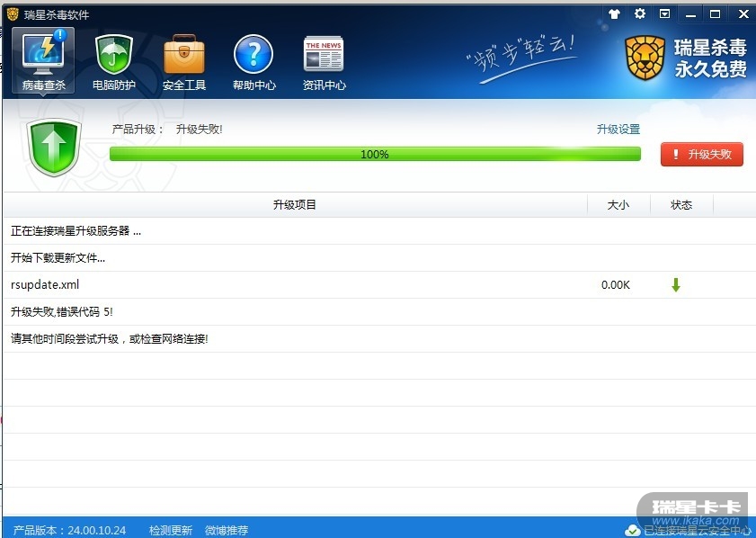Click the 大小 column header

(x=618, y=205)
